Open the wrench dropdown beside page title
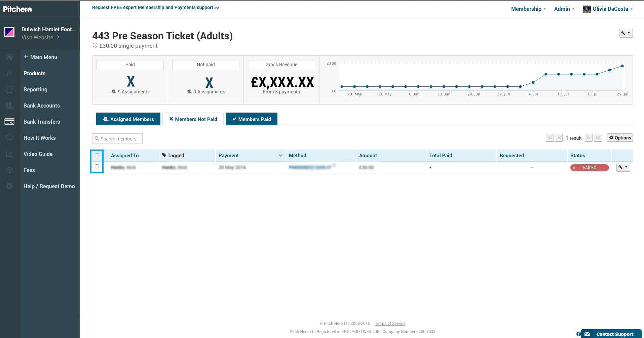Viewport: 644px width, 338px height. tap(626, 33)
